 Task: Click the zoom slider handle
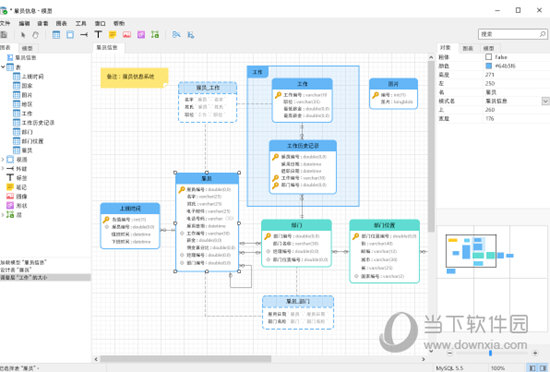click(x=490, y=353)
